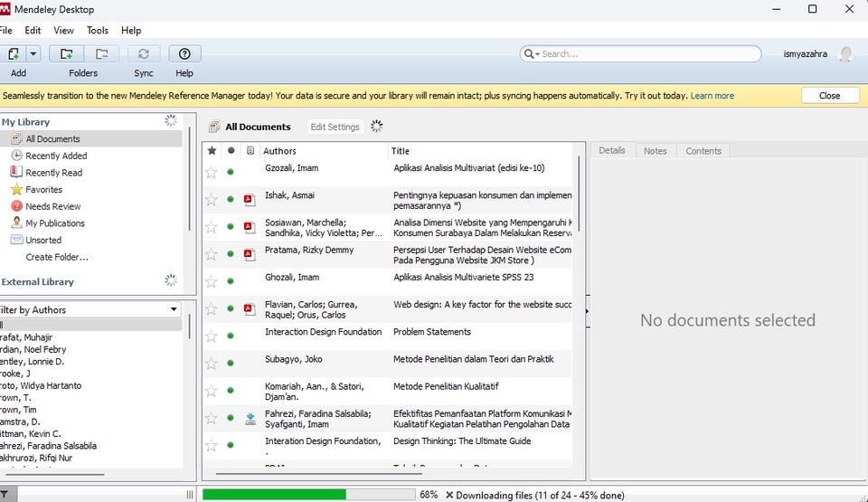Click the Mendeley Desktop app icon in title bar

click(x=5, y=9)
